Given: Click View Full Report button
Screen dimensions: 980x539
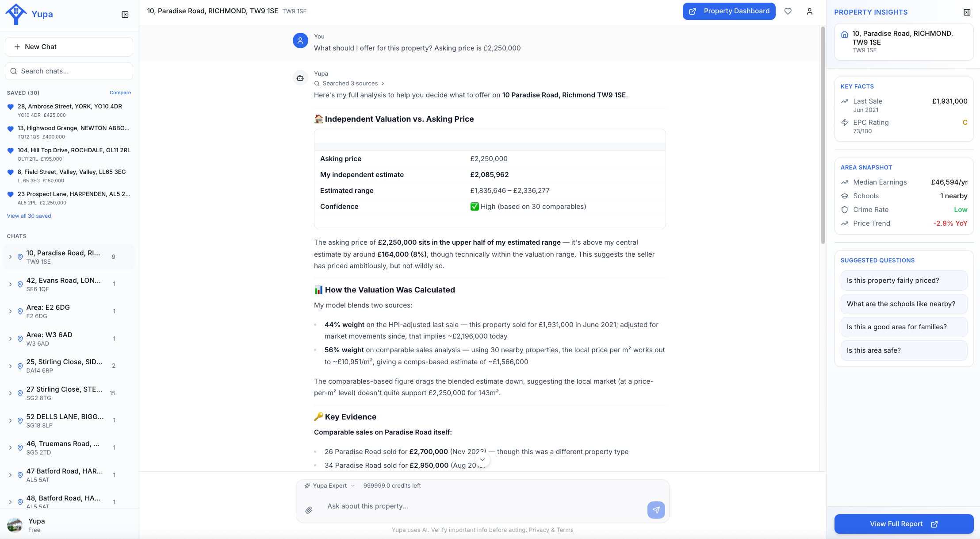Looking at the screenshot, I should (904, 524).
